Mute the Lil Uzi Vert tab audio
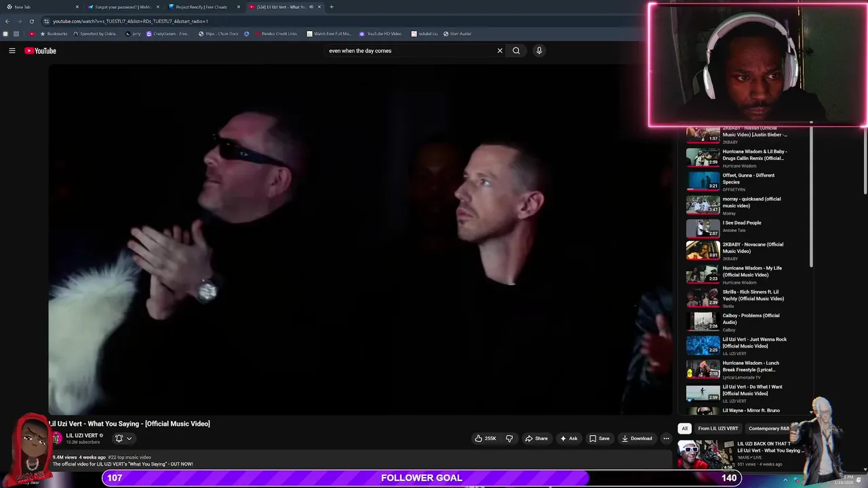The width and height of the screenshot is (868, 488). pyautogui.click(x=311, y=7)
